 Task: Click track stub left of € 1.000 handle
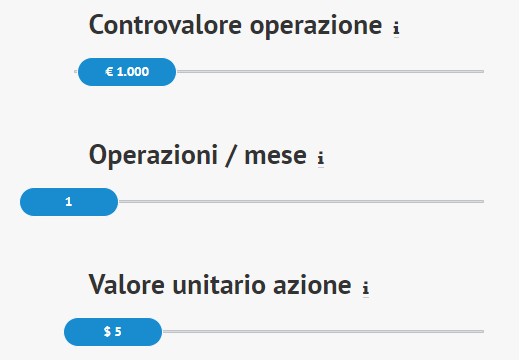click(x=76, y=71)
